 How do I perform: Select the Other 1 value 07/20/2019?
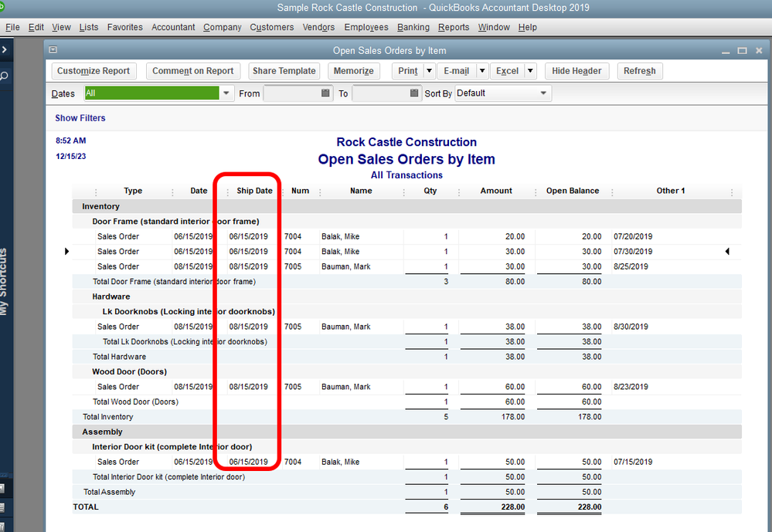pyautogui.click(x=633, y=237)
